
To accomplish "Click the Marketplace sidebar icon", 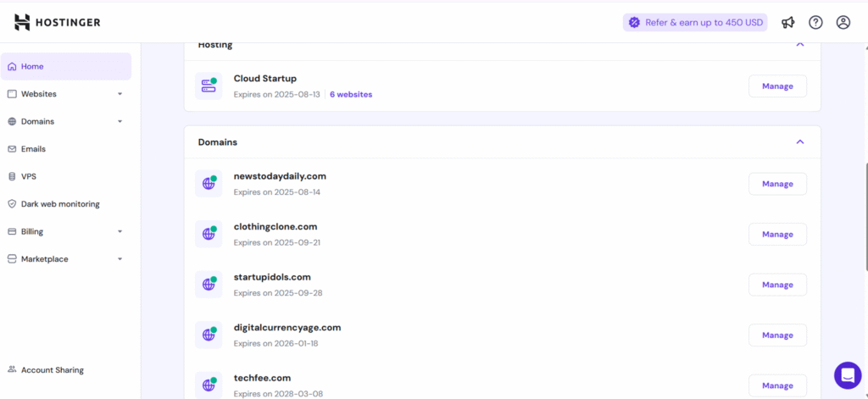I will pos(12,259).
